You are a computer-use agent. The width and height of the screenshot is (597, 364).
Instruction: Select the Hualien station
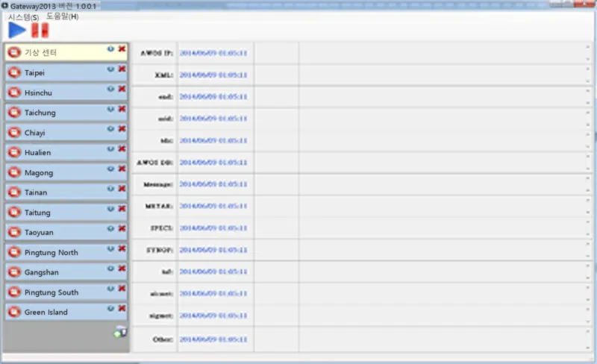tap(66, 152)
